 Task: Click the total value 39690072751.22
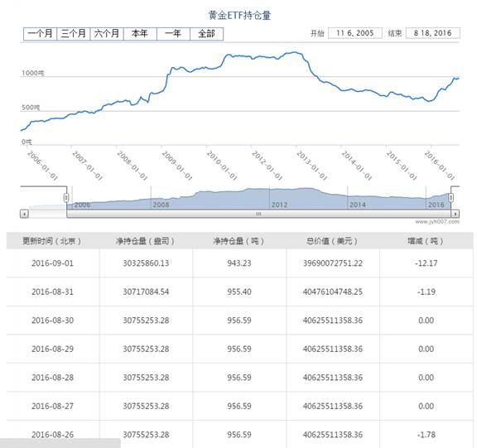[333, 263]
